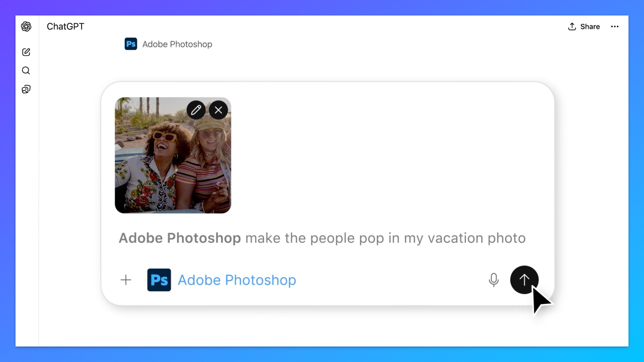Open the Adobe Photoshop app header menu
Screen dimensions: 644x362
(177, 44)
